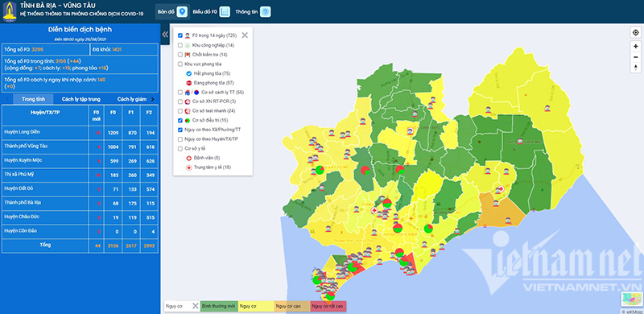This screenshot has height=314, width=644.
Task: Switch to Cách ly tập trung tab
Action: click(81, 99)
